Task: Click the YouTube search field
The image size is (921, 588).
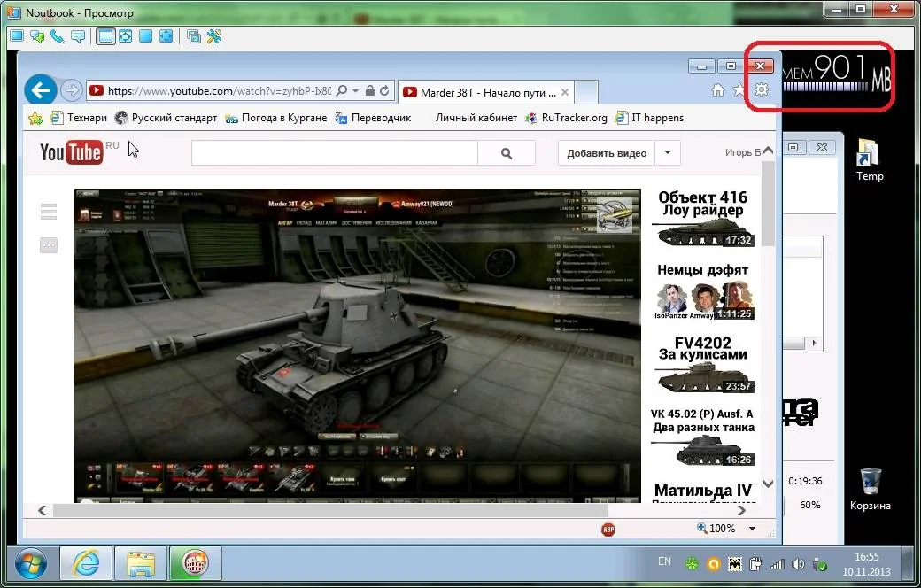Action: tap(335, 153)
